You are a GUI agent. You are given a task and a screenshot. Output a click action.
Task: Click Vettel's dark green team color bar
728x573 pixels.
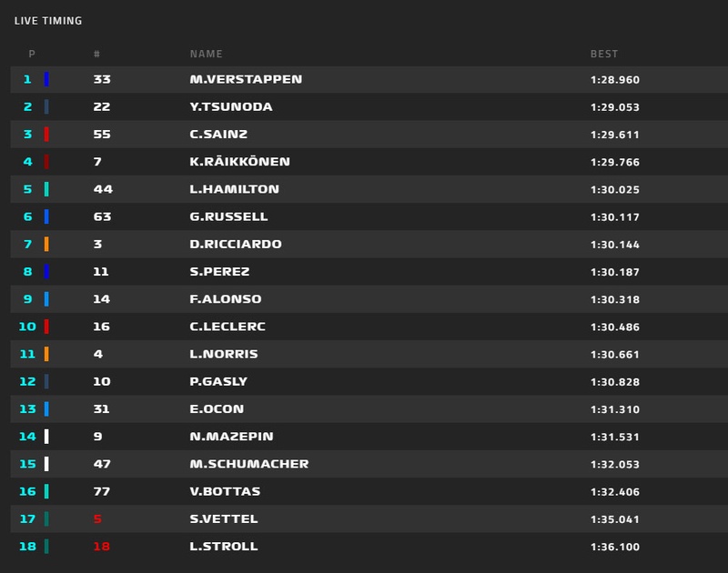46,519
